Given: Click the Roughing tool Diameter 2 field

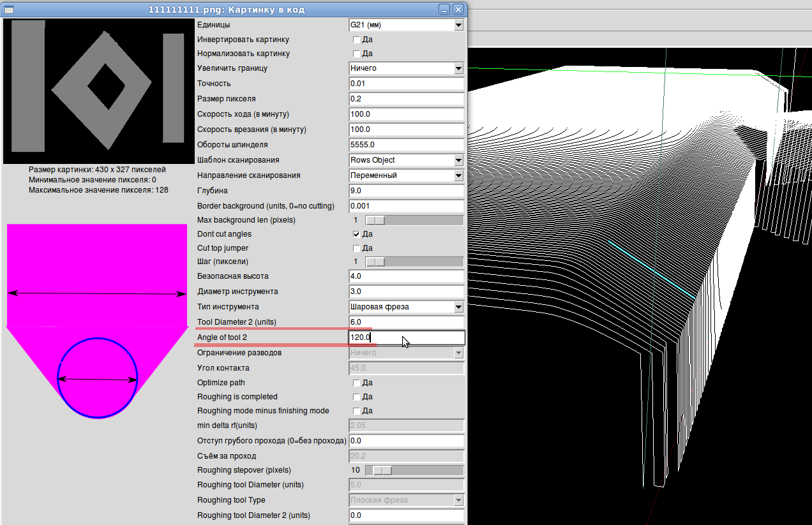Looking at the screenshot, I should coord(406,515).
